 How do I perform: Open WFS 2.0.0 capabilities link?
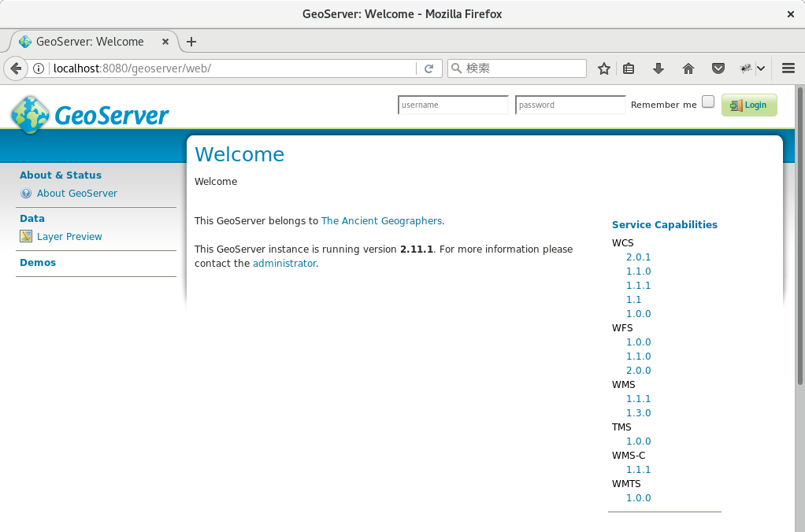click(x=638, y=371)
